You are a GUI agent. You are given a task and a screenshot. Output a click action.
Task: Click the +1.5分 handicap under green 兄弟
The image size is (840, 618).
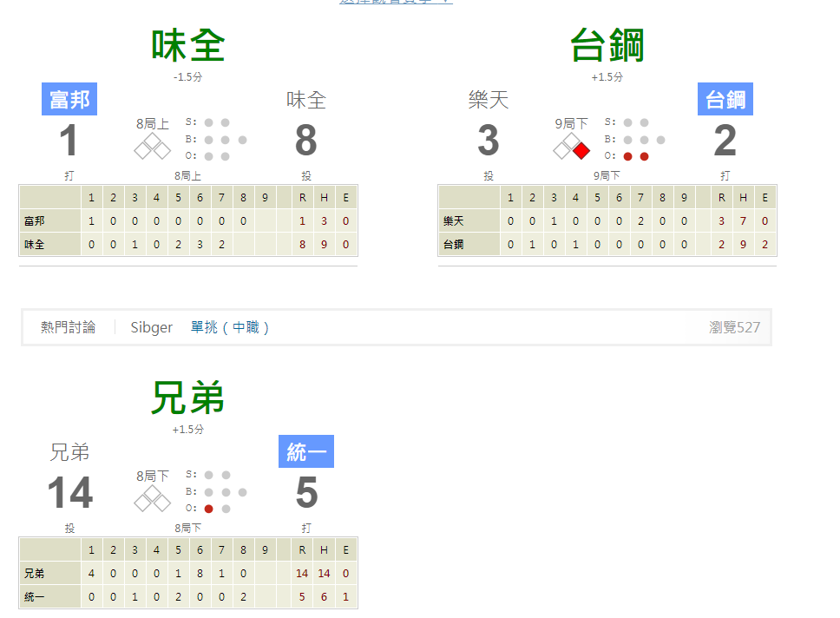188,430
